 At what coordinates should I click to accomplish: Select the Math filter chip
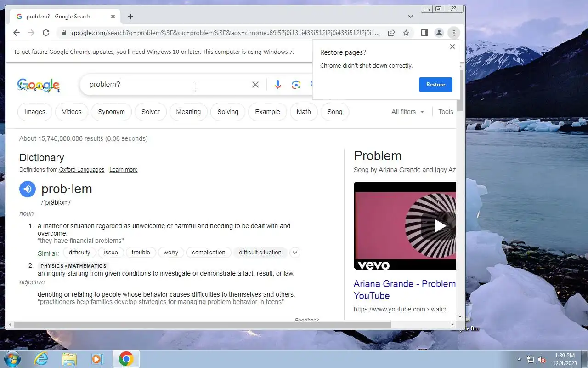(x=304, y=112)
